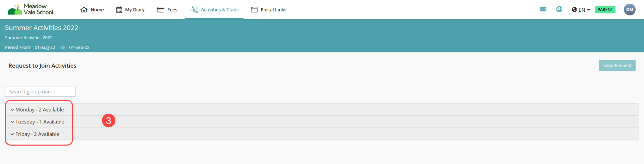Open messages via the envelope icon

click(543, 9)
